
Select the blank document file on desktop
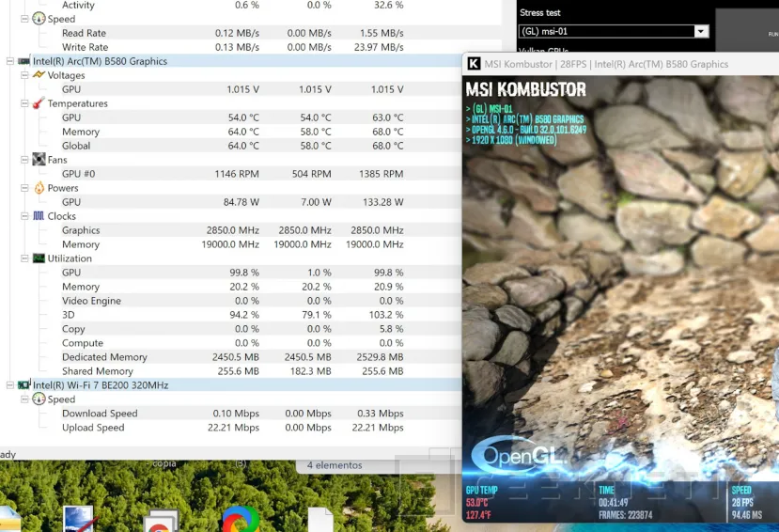coord(320,520)
